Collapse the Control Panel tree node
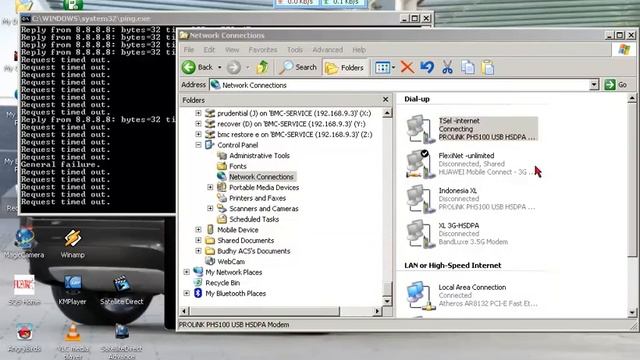This screenshot has width=640, height=360. [x=198, y=145]
